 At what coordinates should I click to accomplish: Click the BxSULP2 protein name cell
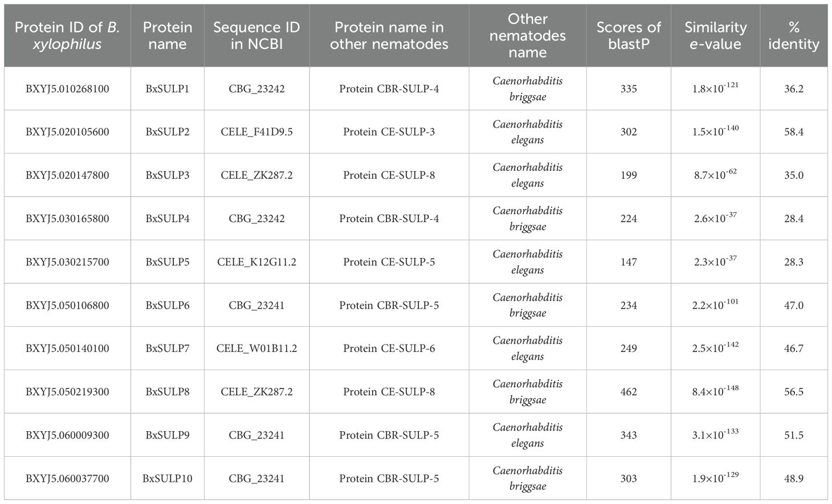(x=168, y=132)
